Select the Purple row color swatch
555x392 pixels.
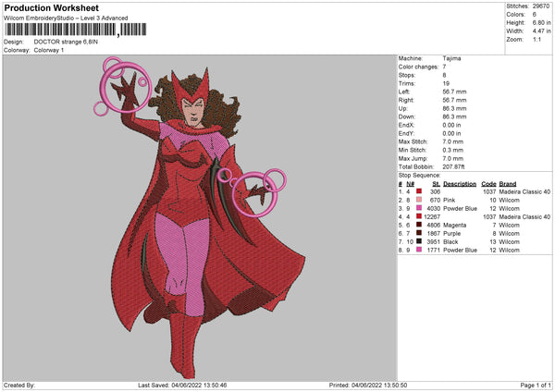point(419,233)
